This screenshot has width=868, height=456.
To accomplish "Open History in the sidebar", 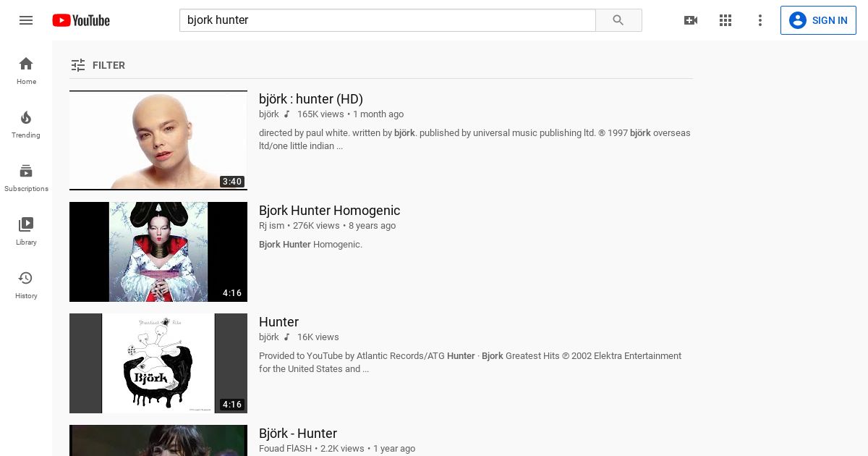I will point(26,284).
